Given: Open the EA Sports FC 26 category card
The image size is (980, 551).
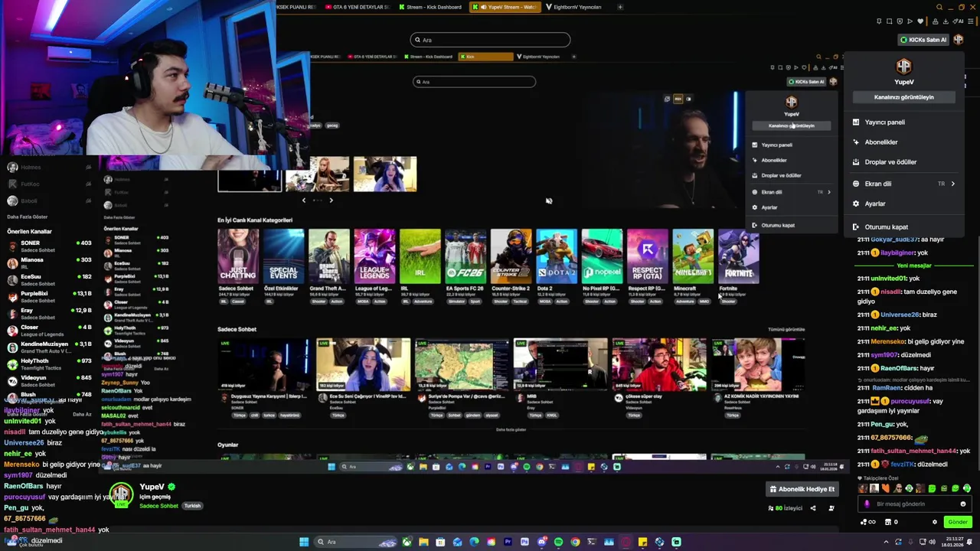Looking at the screenshot, I should tap(465, 256).
